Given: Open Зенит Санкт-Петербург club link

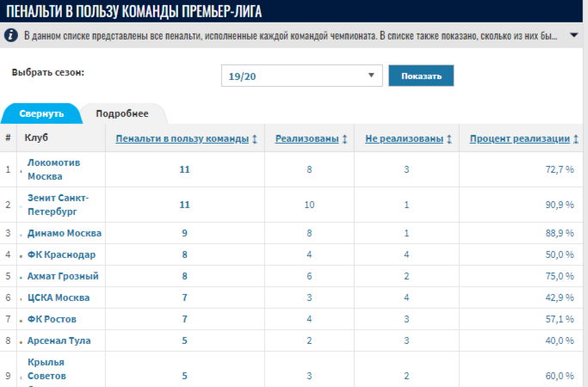Looking at the screenshot, I should tap(59, 205).
